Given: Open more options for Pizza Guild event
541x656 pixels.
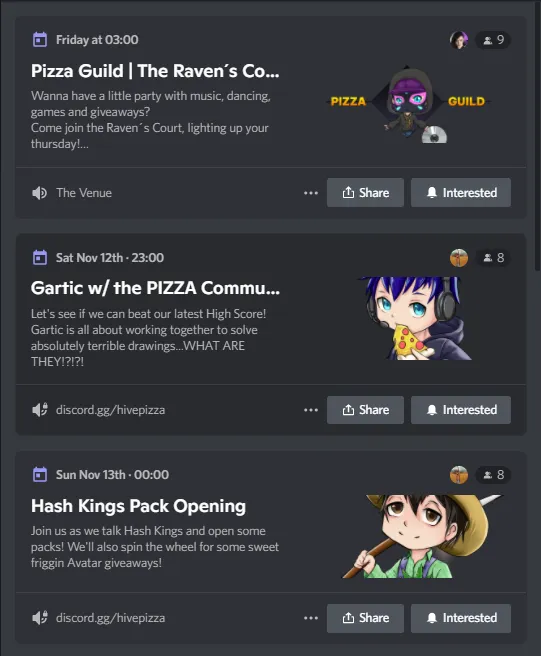Looking at the screenshot, I should [311, 193].
